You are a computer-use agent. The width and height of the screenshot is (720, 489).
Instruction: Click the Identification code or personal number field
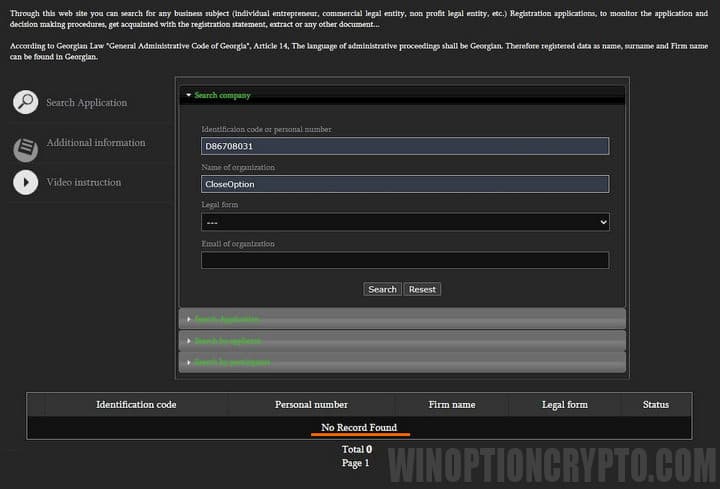click(404, 146)
